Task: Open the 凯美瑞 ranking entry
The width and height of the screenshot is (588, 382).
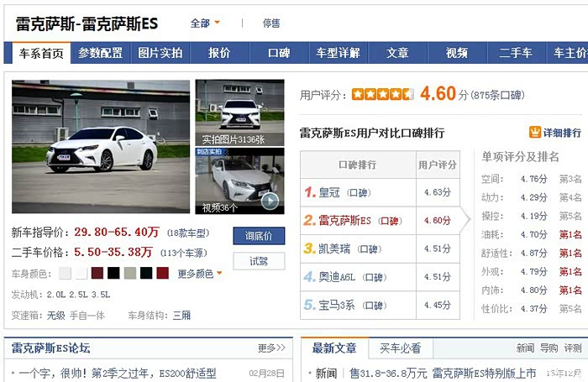Action: tap(334, 249)
